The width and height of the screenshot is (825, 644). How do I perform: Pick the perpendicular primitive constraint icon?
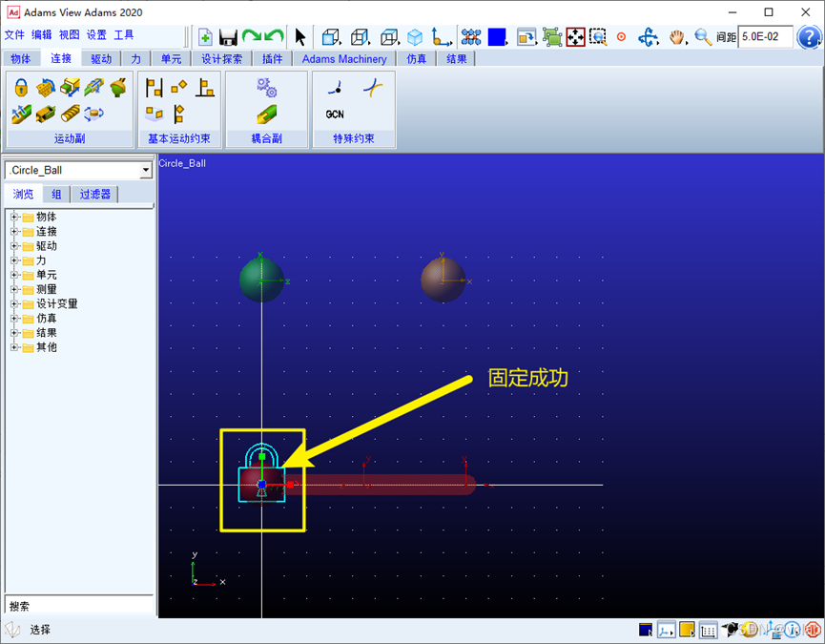[205, 88]
